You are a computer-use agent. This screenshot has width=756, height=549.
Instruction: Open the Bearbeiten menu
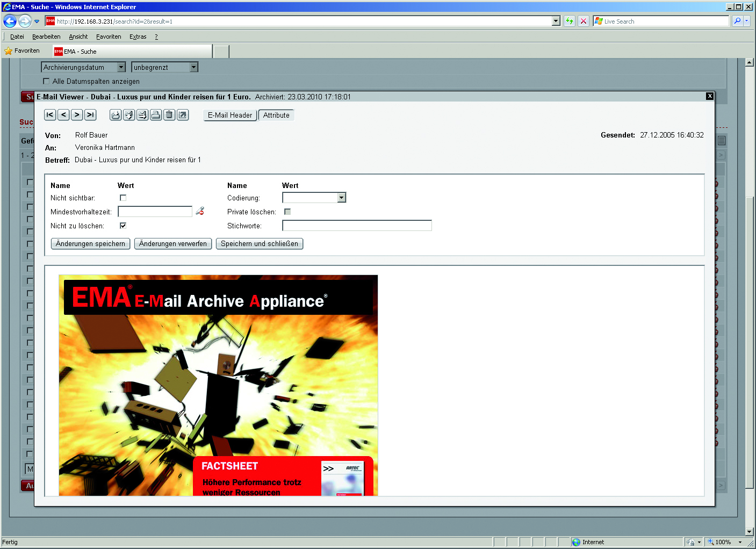46,37
